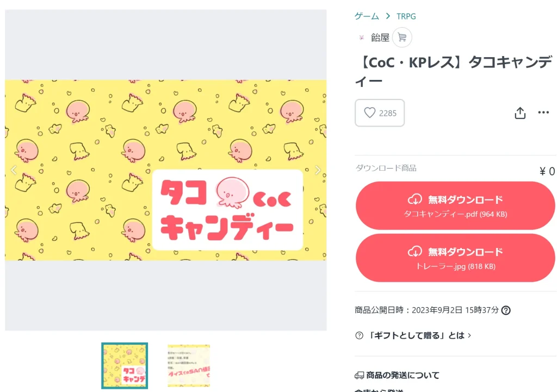
Task: Click the cloud icon on the PDF download button
Action: point(414,200)
